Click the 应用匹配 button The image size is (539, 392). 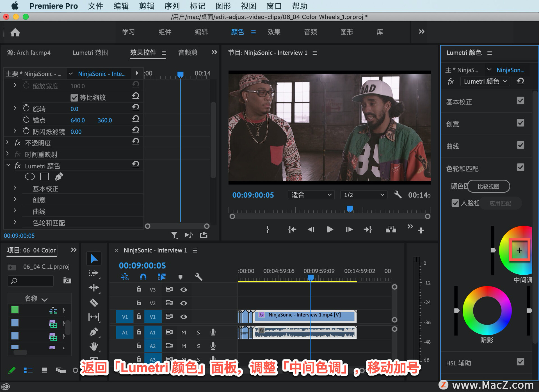pyautogui.click(x=500, y=203)
